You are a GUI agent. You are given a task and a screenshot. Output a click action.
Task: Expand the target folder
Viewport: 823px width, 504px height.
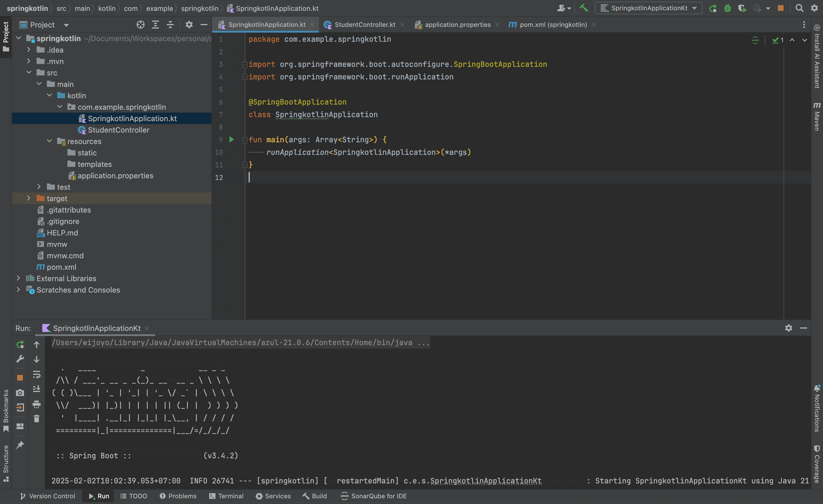pyautogui.click(x=28, y=198)
